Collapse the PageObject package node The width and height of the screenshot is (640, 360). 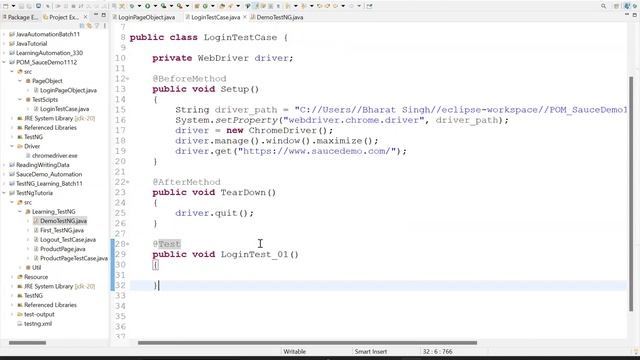tap(20, 81)
